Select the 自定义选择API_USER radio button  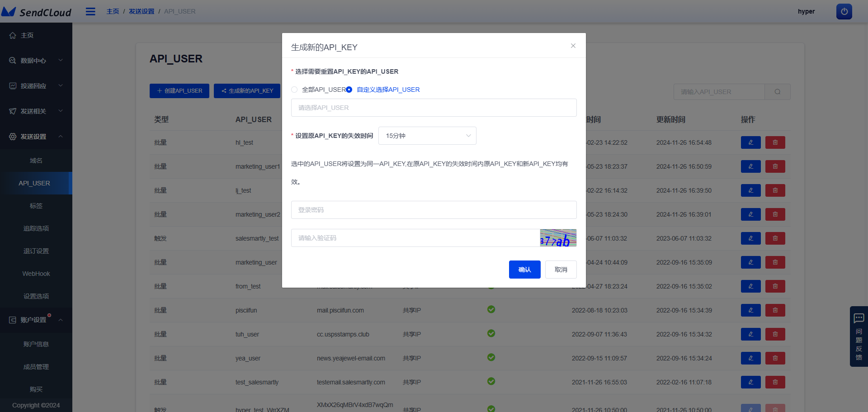point(349,90)
